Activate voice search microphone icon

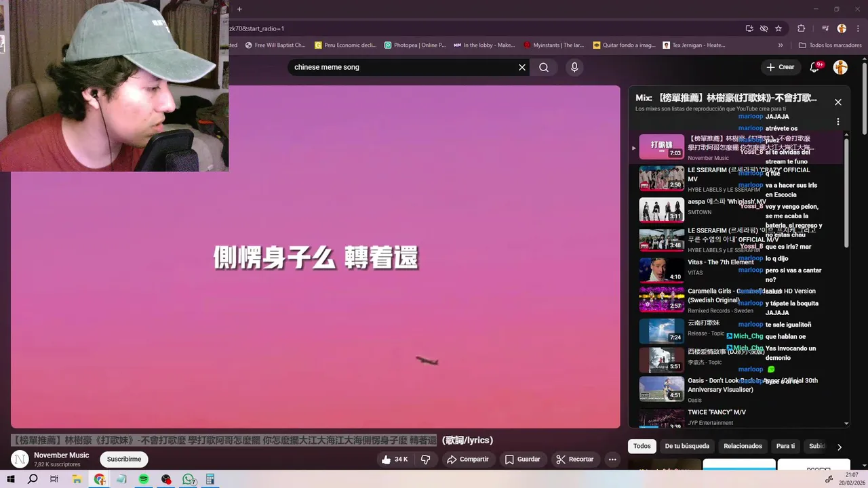(574, 67)
